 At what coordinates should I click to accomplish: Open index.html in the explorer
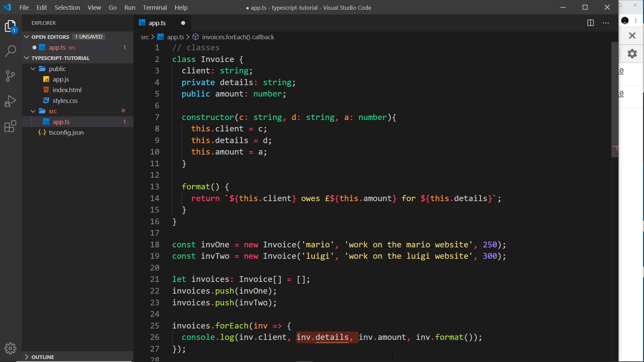[x=67, y=90]
